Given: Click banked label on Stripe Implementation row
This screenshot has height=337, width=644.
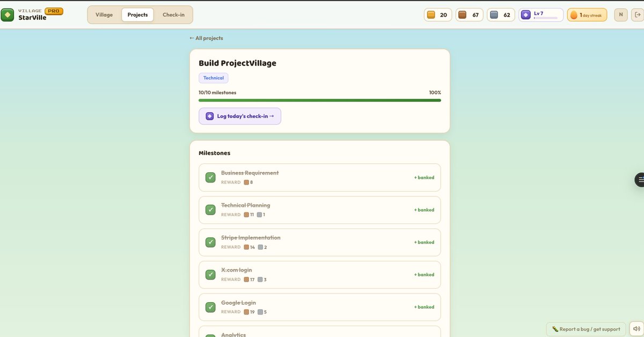Looking at the screenshot, I should coord(424,242).
